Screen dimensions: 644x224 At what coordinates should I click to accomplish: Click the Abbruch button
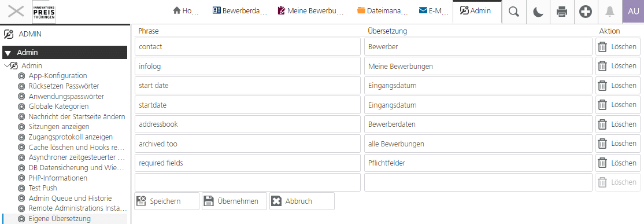tap(302, 201)
